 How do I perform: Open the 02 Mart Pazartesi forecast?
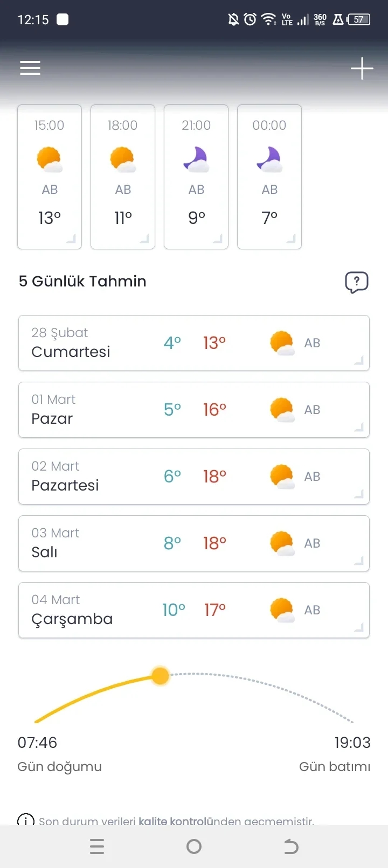point(194,477)
